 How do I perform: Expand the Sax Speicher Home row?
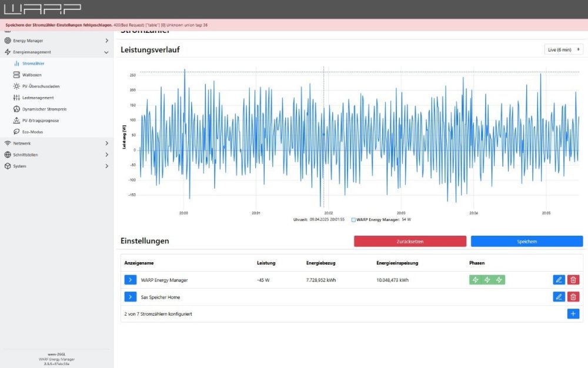pyautogui.click(x=130, y=297)
